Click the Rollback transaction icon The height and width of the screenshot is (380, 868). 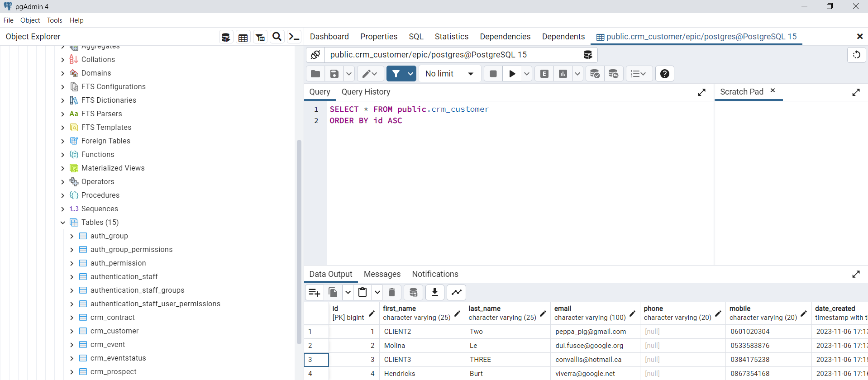(614, 74)
